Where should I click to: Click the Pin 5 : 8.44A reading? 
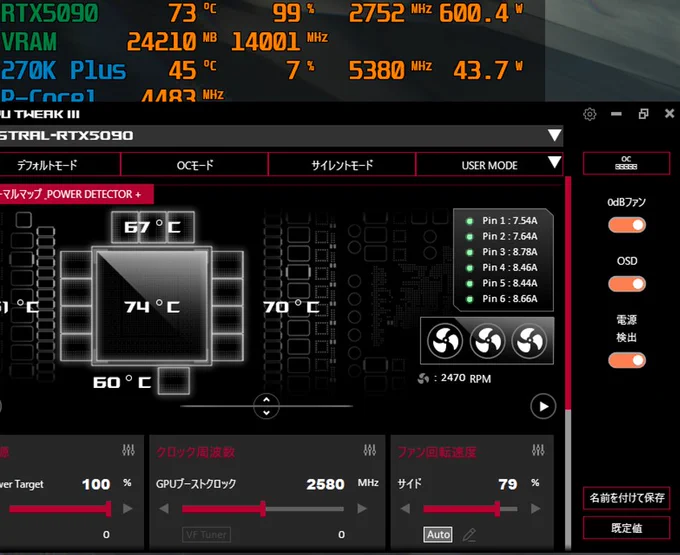coord(510,283)
